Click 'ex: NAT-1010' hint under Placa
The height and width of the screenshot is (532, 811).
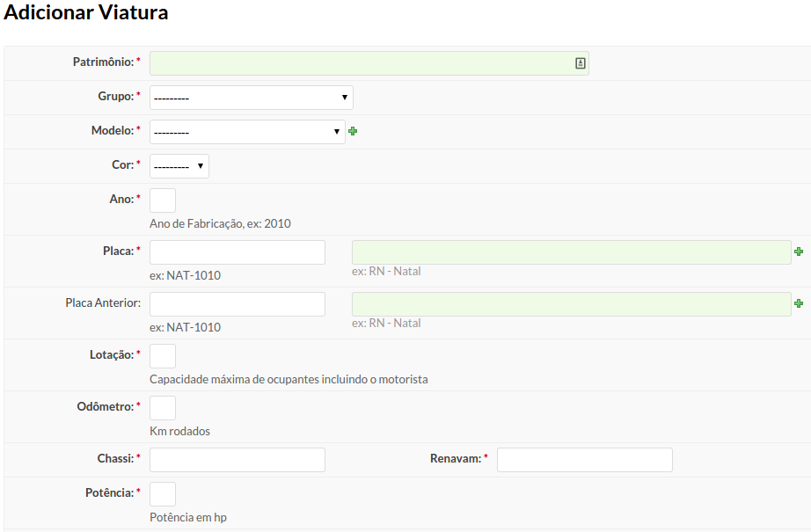186,275
